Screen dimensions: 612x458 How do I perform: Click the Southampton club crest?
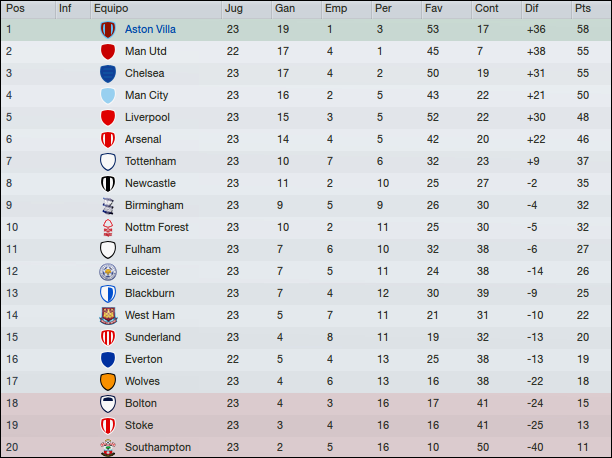coord(108,447)
